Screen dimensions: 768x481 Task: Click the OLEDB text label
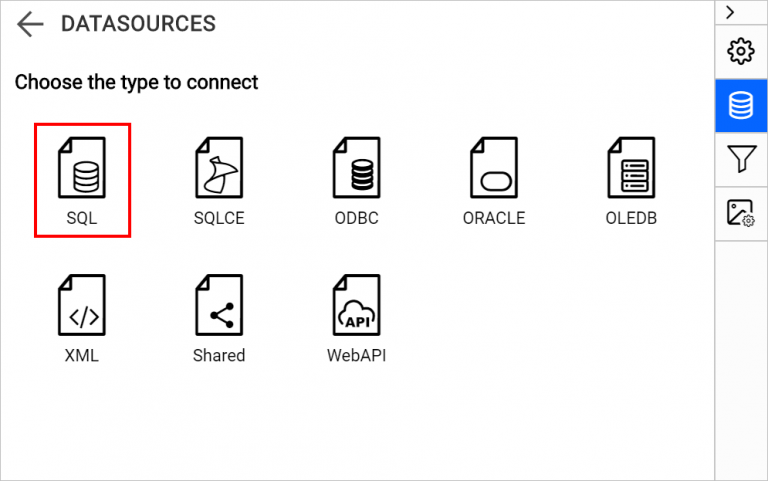(631, 218)
